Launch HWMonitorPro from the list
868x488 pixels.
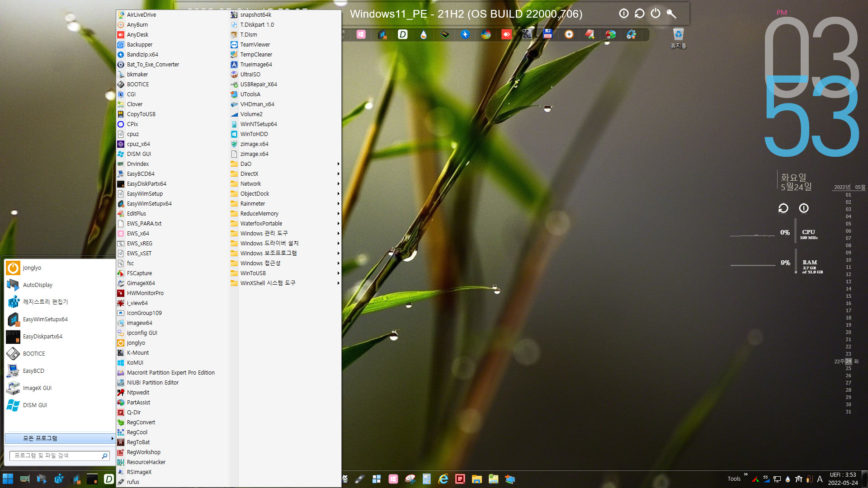click(x=172, y=293)
